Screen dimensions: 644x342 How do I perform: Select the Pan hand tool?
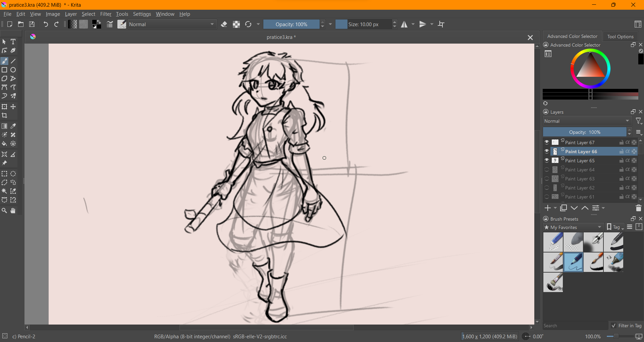pyautogui.click(x=13, y=211)
